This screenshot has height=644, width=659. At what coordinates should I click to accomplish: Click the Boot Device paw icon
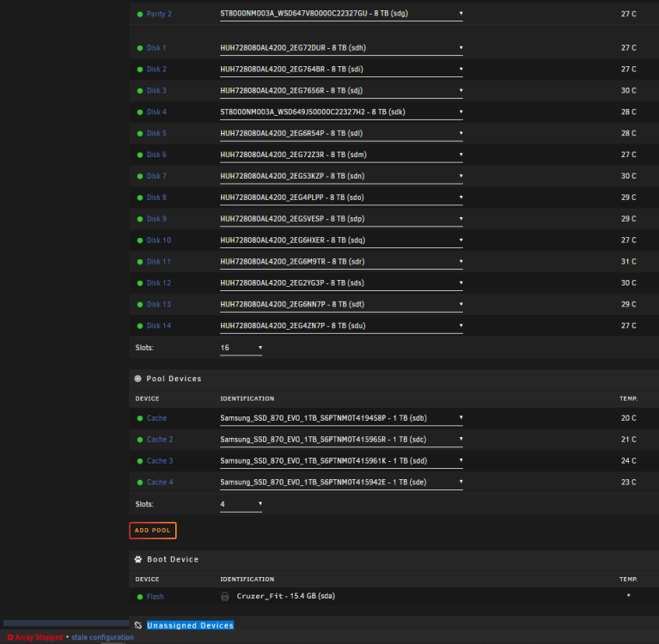(x=137, y=559)
